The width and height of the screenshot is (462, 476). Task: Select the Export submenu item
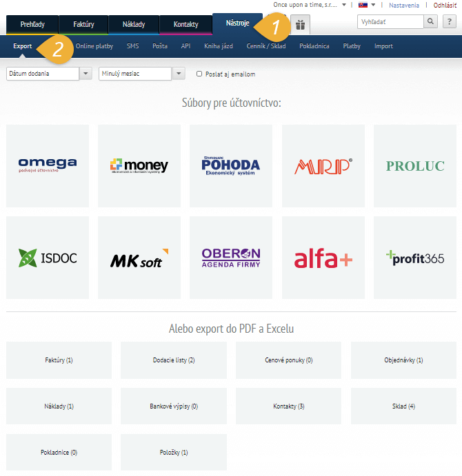tap(23, 46)
